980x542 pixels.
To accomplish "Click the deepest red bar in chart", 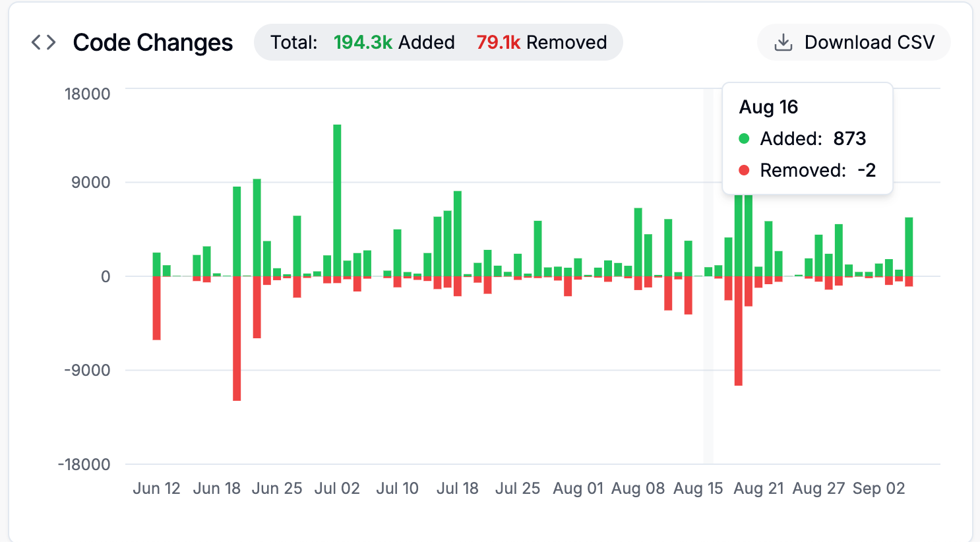I will coord(237,338).
